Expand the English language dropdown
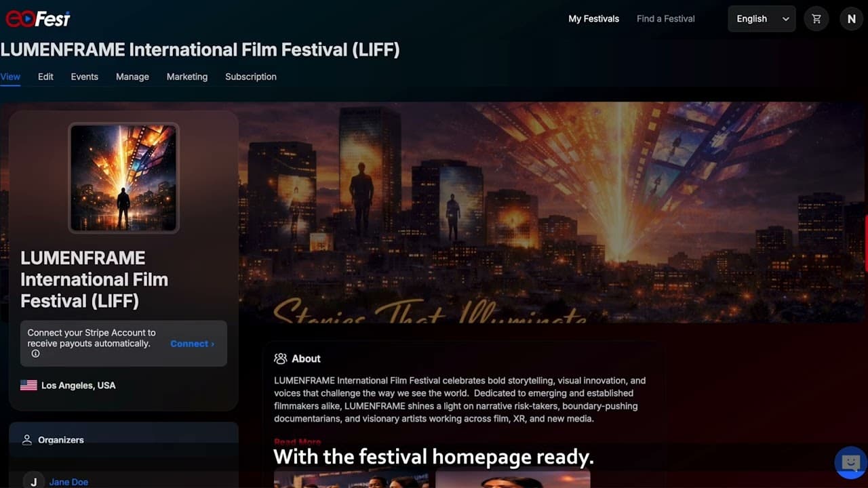Screen dimensions: 868x488 (762, 19)
